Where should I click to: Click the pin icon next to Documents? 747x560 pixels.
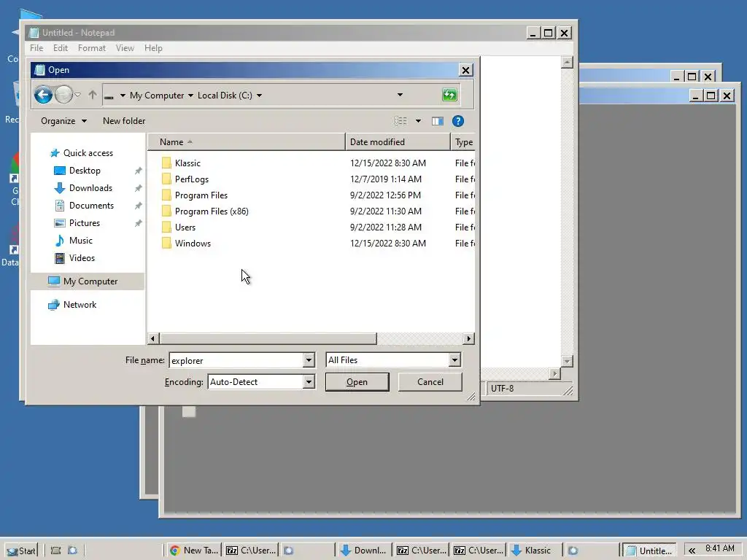click(x=138, y=206)
